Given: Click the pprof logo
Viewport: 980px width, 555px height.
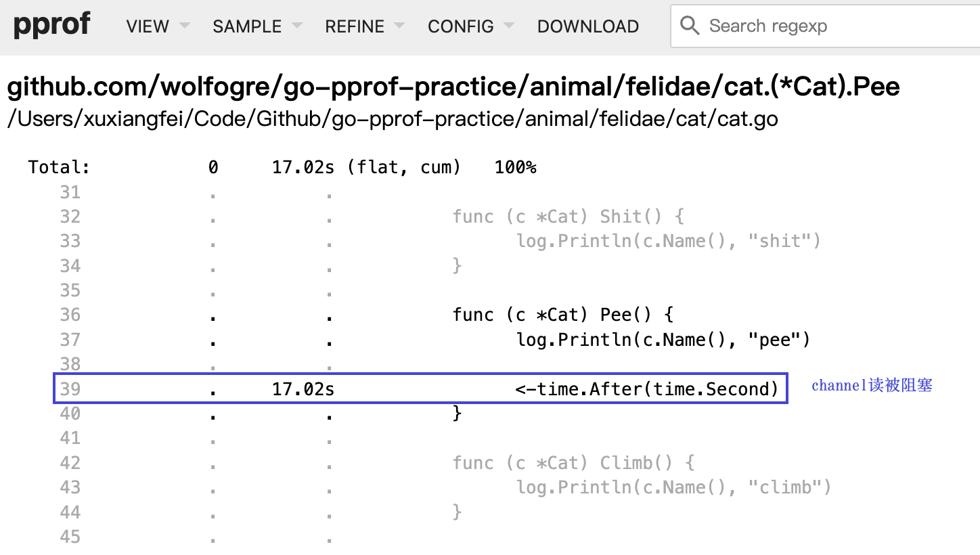Looking at the screenshot, I should point(51,26).
